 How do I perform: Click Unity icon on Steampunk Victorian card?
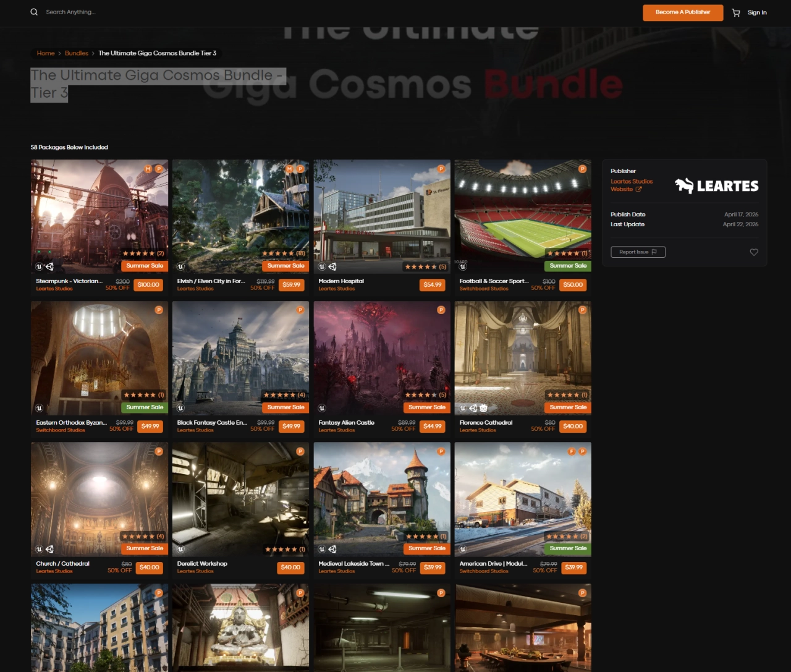[x=49, y=267]
